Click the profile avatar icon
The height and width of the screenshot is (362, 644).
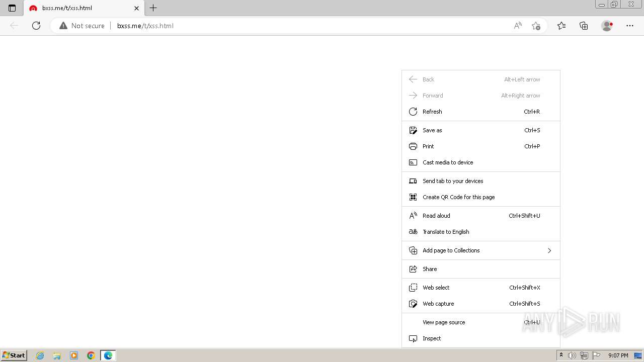click(x=607, y=26)
